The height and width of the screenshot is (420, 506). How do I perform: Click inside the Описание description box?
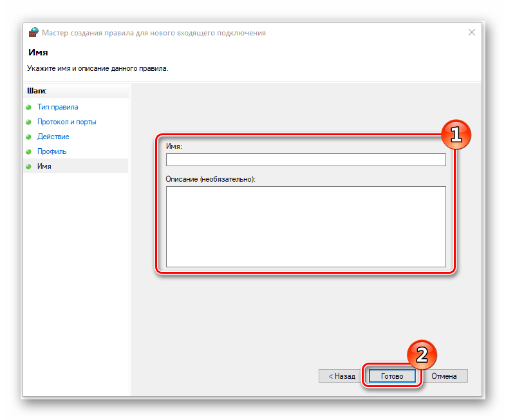[306, 227]
